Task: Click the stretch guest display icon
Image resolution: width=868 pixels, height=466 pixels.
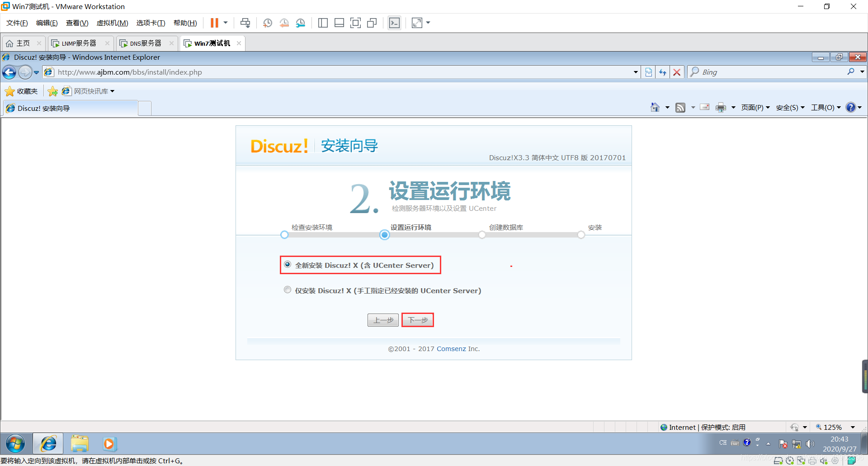Action: [417, 23]
